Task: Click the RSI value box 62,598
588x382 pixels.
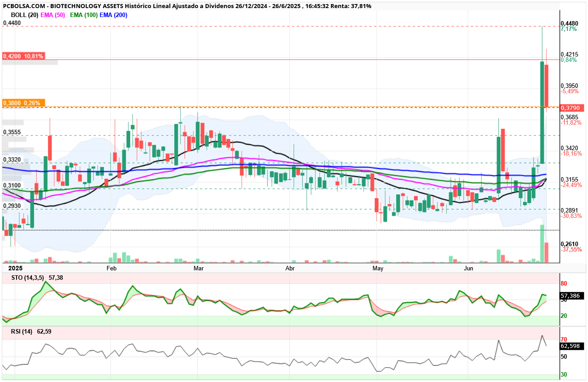Action: tap(571, 346)
